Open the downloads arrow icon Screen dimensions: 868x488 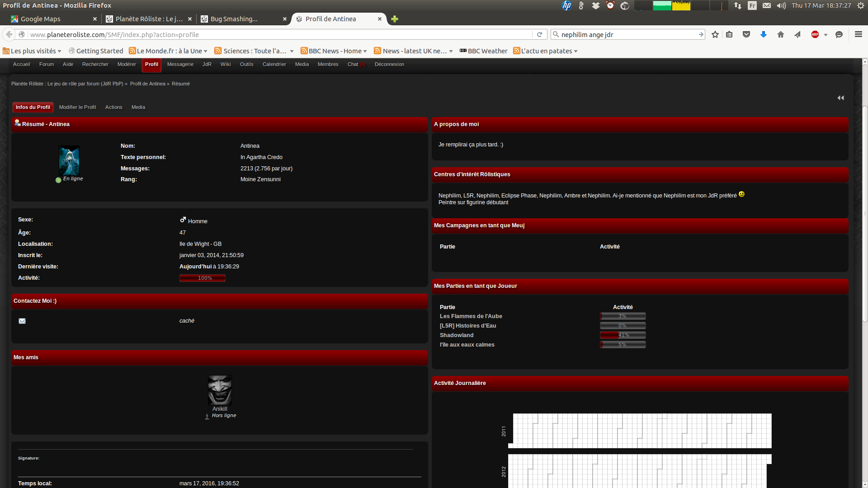pos(764,35)
